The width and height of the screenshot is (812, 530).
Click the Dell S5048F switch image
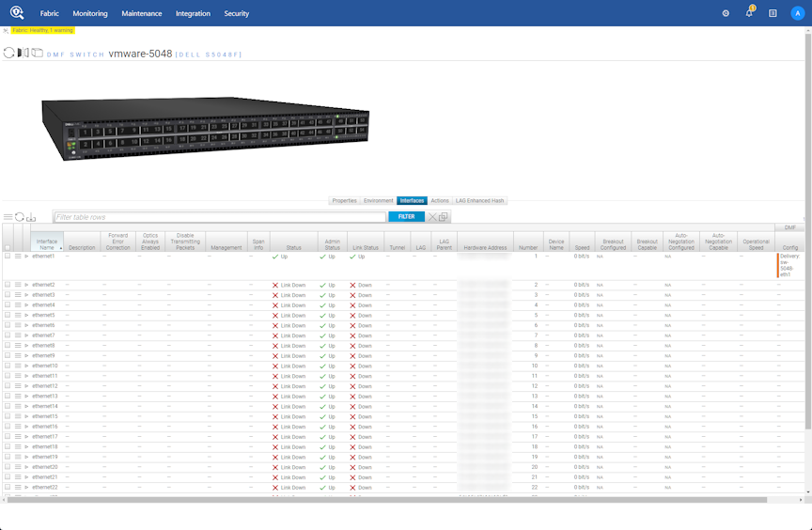point(206,129)
